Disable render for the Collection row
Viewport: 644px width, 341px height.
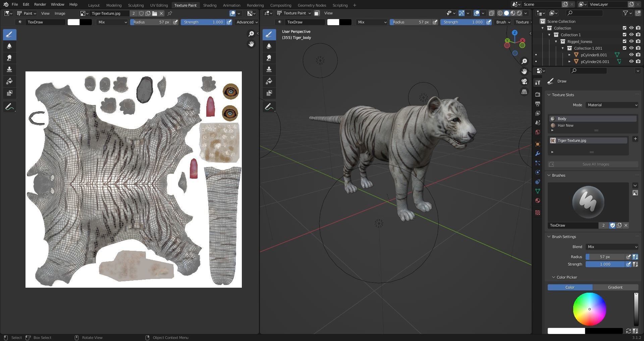coord(638,28)
